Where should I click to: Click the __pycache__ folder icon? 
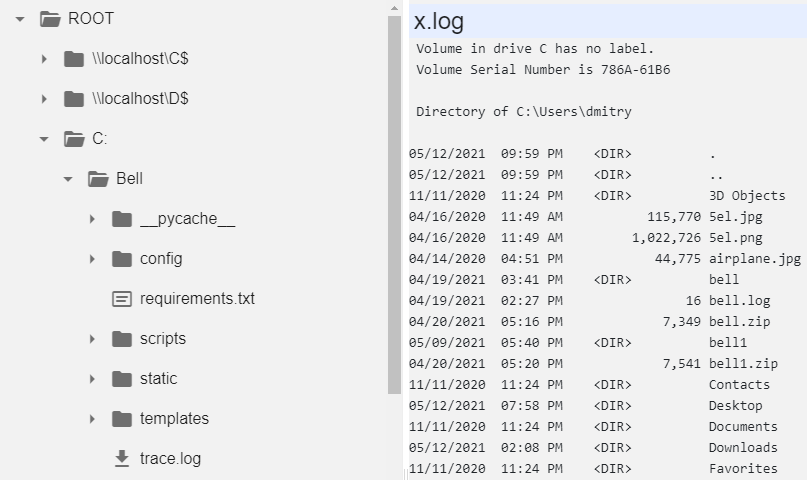pos(121,219)
